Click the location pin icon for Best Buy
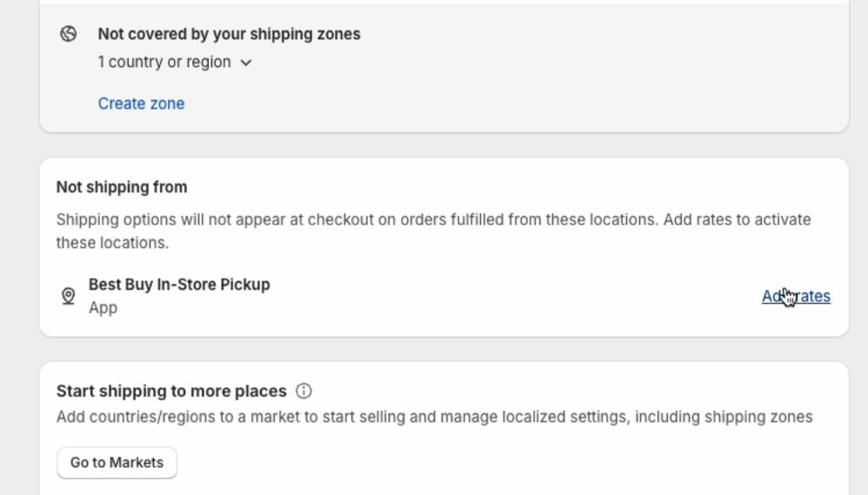Screen dimensions: 868x495 69,297
